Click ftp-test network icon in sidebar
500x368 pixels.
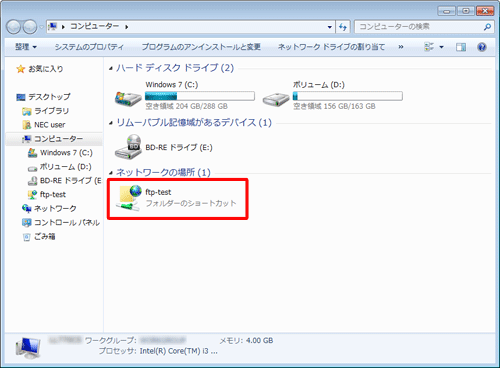(32, 195)
